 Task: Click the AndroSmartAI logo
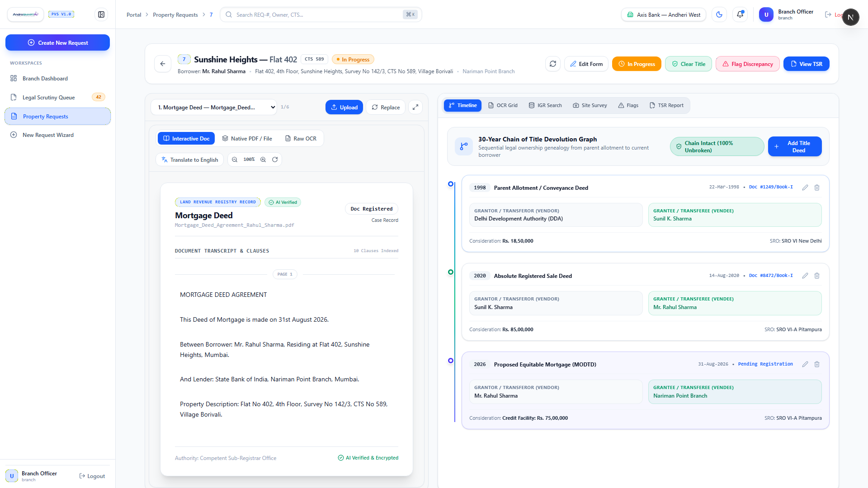26,14
